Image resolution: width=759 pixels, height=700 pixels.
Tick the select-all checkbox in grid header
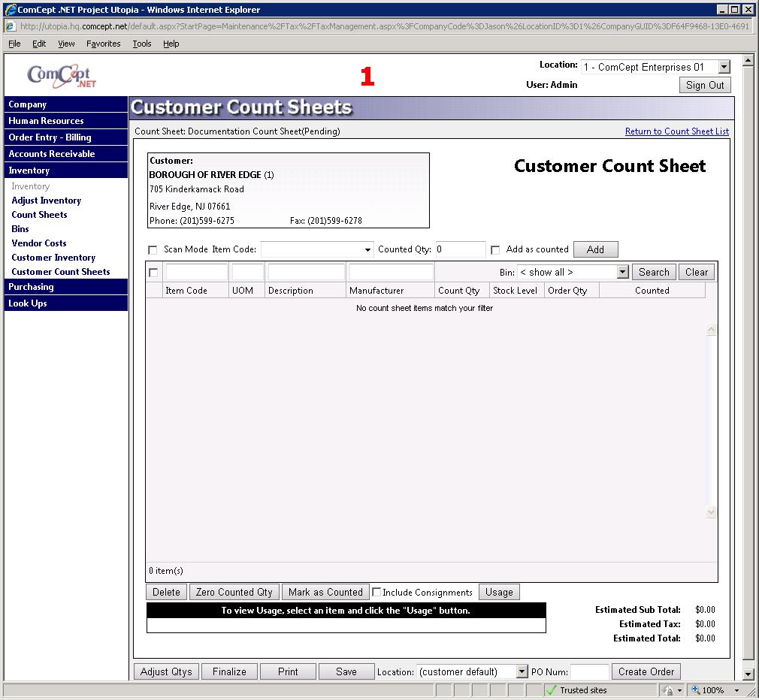click(x=154, y=273)
